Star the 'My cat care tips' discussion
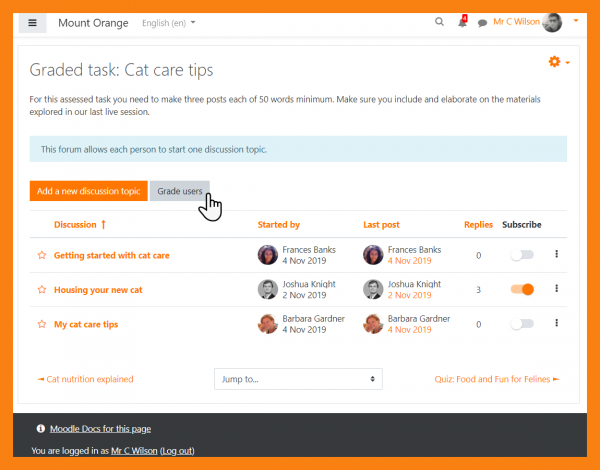This screenshot has width=600, height=470. click(x=42, y=325)
